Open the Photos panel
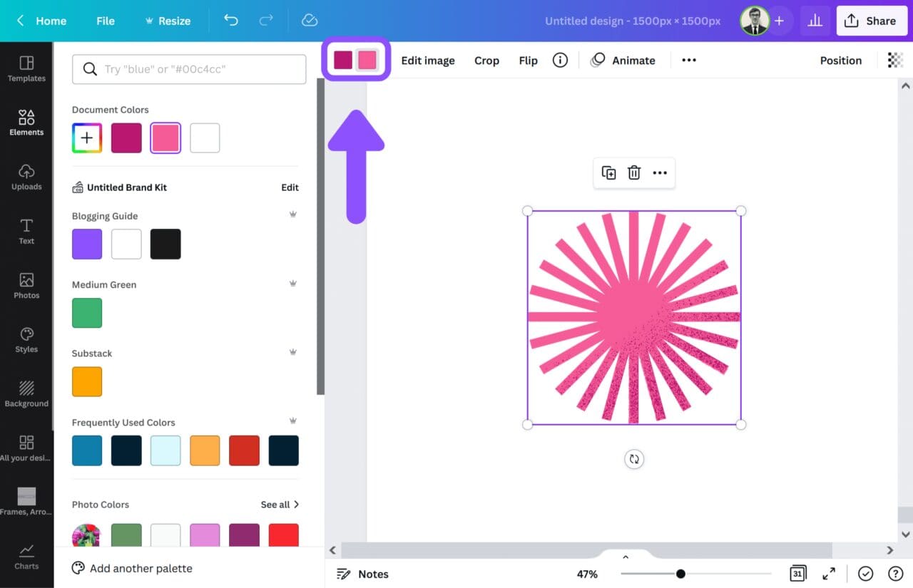Screen dimensions: 913x588 click(x=26, y=285)
